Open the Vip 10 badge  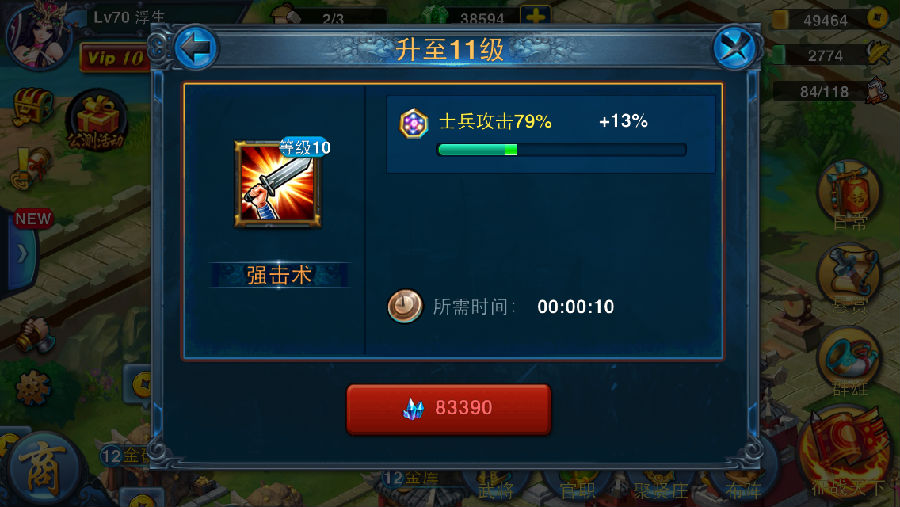[x=114, y=57]
